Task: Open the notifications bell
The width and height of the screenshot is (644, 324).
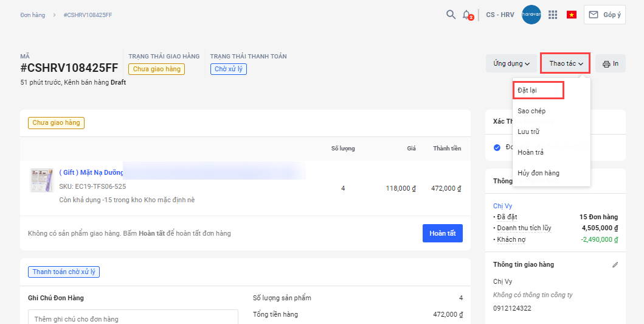Action: (x=466, y=15)
